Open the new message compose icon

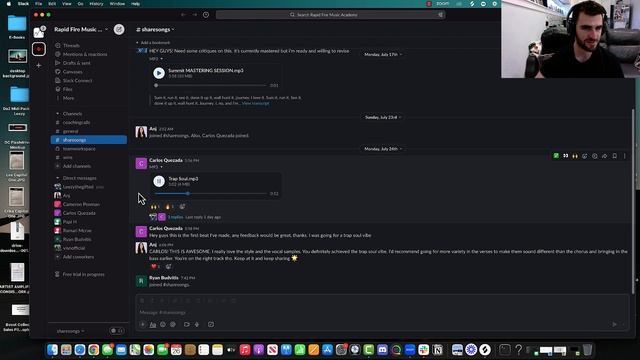(x=119, y=29)
